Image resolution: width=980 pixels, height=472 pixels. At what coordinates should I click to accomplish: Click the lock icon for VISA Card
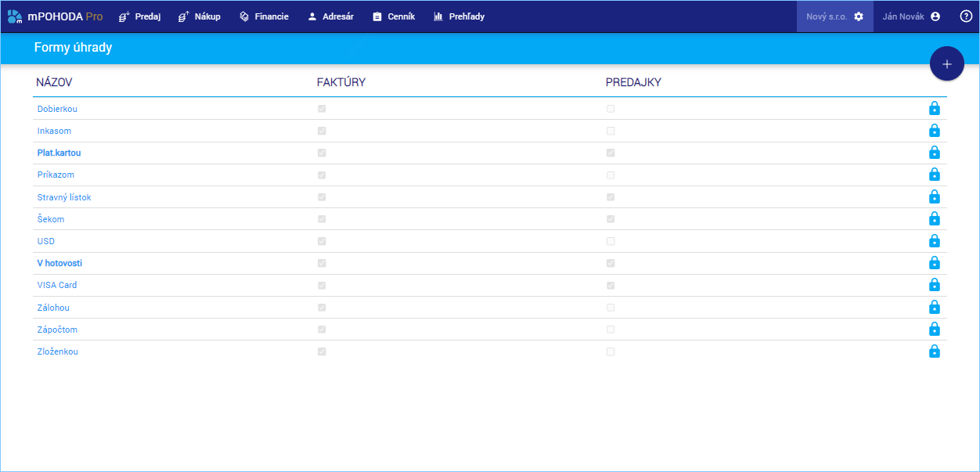click(x=934, y=285)
